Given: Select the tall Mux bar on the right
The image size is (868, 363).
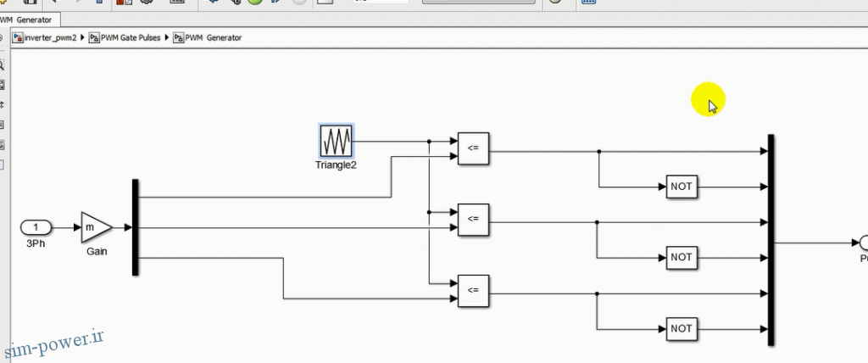Looking at the screenshot, I should click(x=771, y=240).
